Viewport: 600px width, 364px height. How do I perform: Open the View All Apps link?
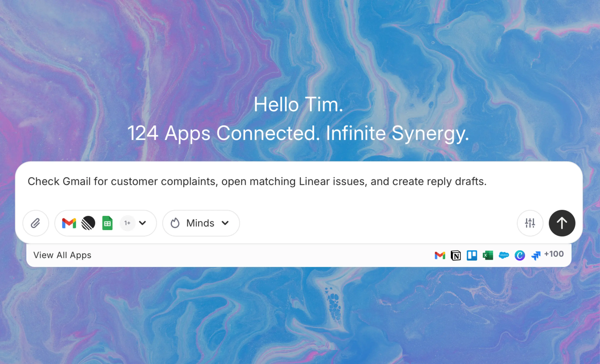click(62, 255)
